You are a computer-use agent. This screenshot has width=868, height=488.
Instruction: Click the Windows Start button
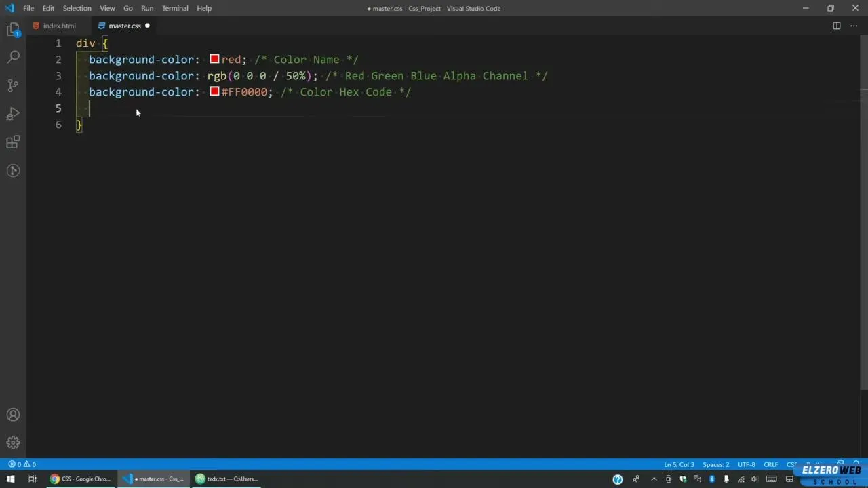[11, 479]
